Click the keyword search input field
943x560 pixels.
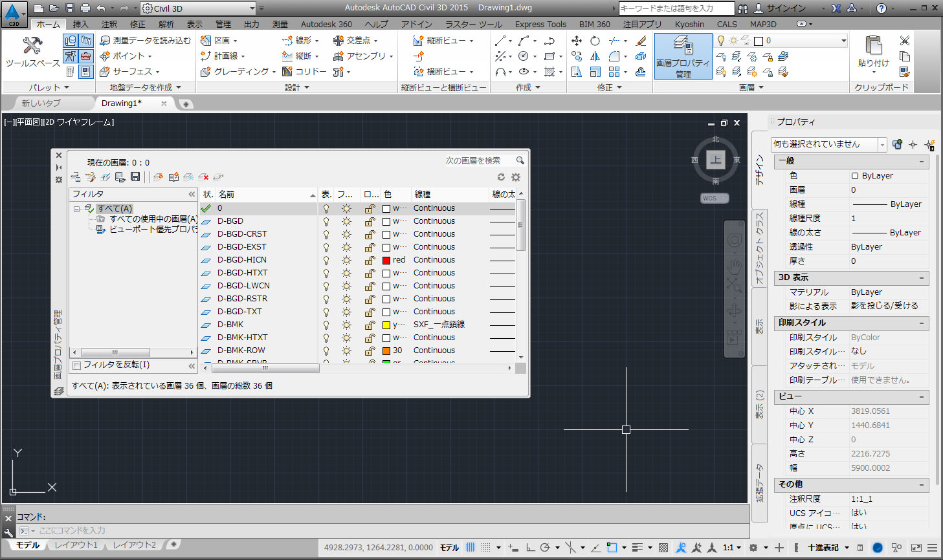[676, 8]
